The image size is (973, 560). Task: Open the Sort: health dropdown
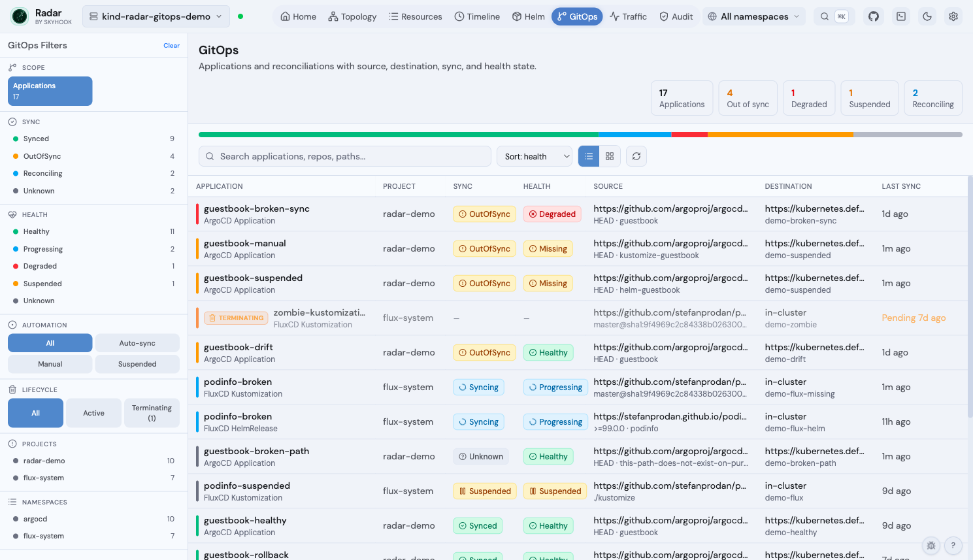pos(535,156)
